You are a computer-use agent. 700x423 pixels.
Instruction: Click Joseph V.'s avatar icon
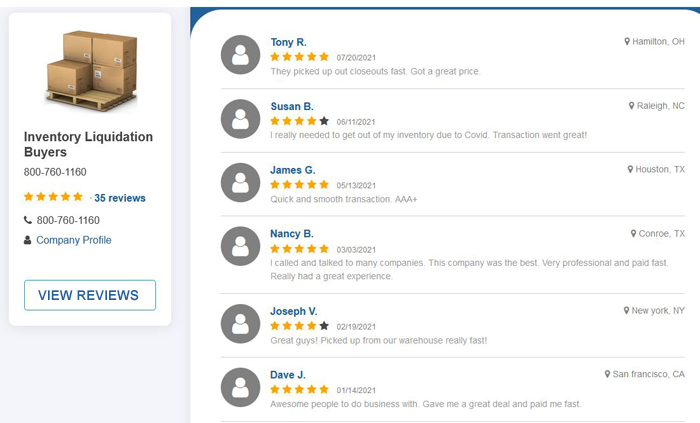coord(240,324)
